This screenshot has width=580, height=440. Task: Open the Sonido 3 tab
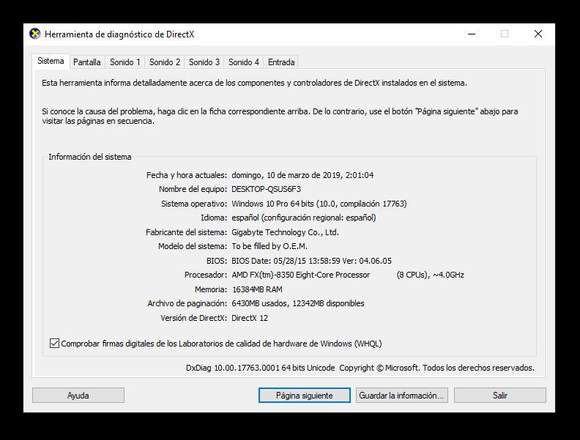tap(204, 62)
